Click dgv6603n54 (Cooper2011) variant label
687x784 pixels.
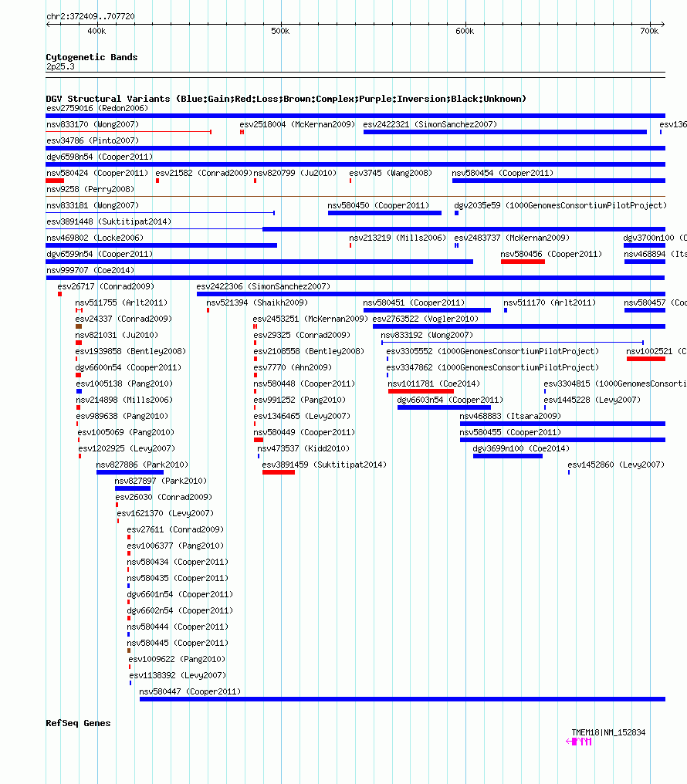click(450, 400)
